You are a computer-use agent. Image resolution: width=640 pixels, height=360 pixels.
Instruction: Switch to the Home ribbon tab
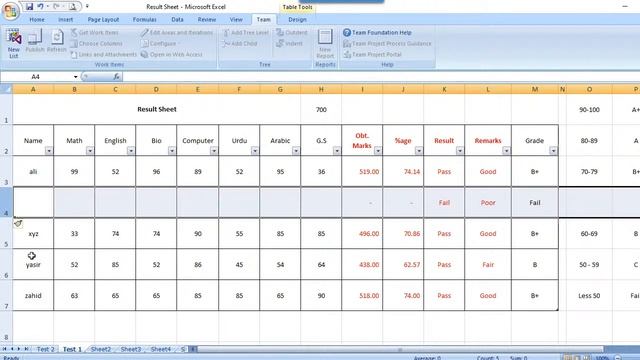[37, 19]
